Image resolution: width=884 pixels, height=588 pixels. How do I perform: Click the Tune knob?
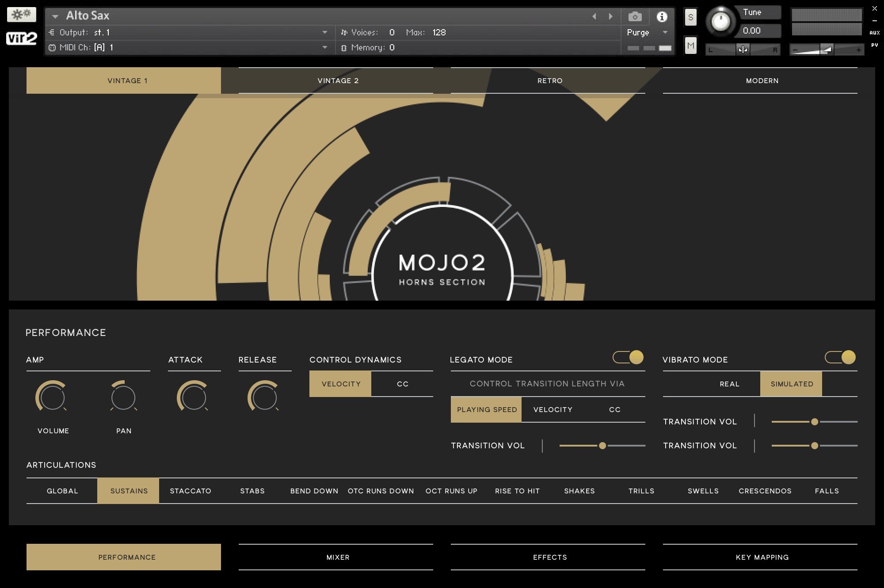(x=720, y=21)
